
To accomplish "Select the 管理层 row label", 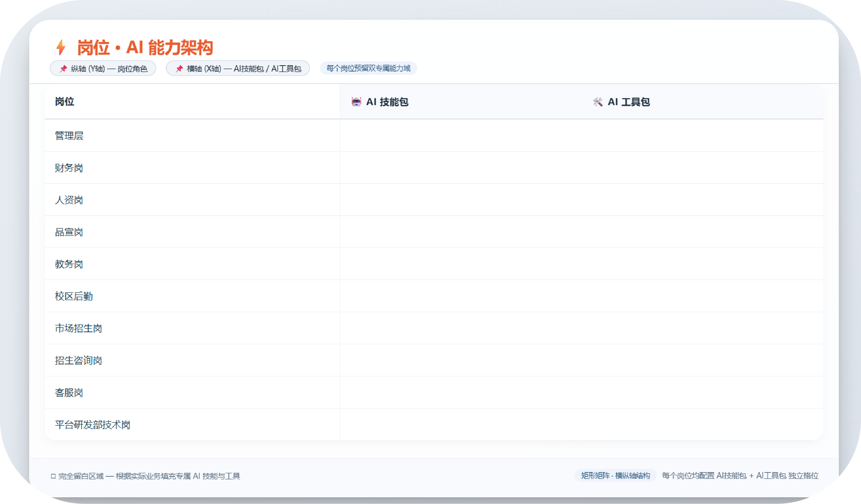I will 69,136.
